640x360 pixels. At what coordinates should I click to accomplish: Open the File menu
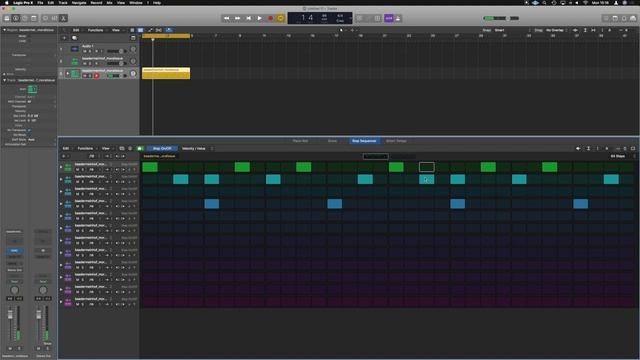(x=40, y=2)
